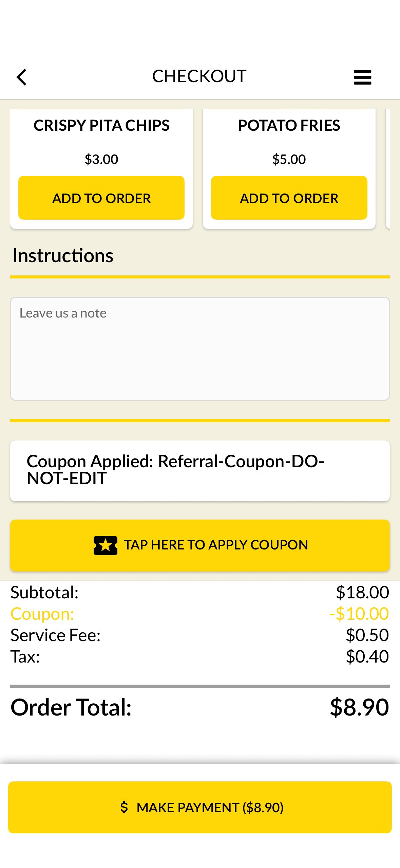This screenshot has height=868, width=400.
Task: Tap the 'Tap here to apply coupon' label
Action: tap(216, 545)
